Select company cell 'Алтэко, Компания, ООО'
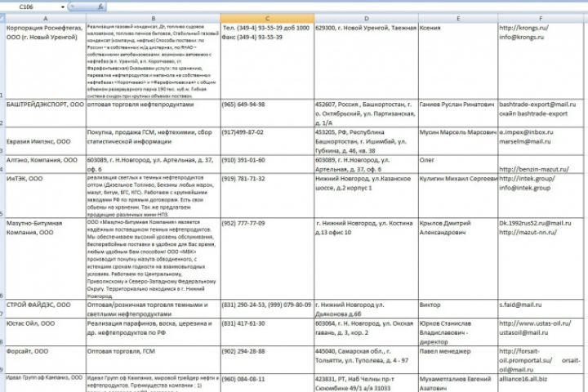This screenshot has height=392, width=588. pyautogui.click(x=46, y=164)
